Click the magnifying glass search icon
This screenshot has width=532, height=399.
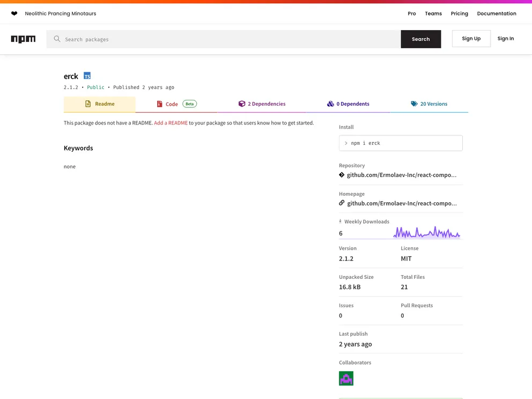click(x=57, y=39)
